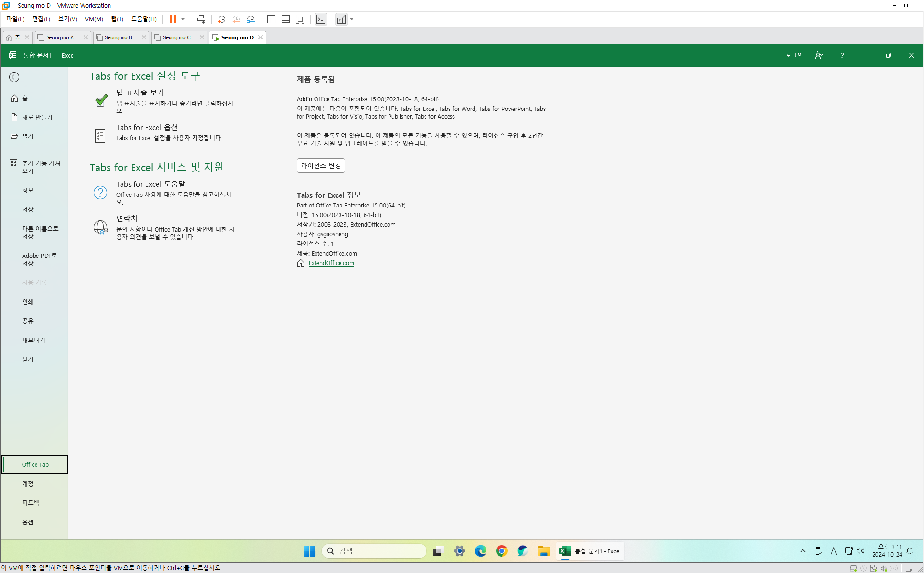Click the back arrow in Excel backstage

pos(14,77)
